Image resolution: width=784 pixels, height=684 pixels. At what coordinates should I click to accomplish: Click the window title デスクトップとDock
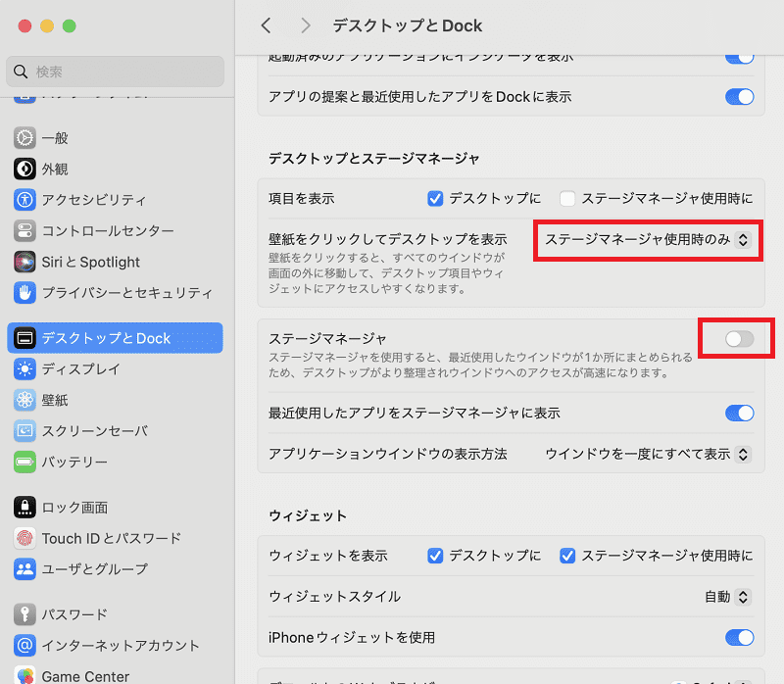point(407,25)
